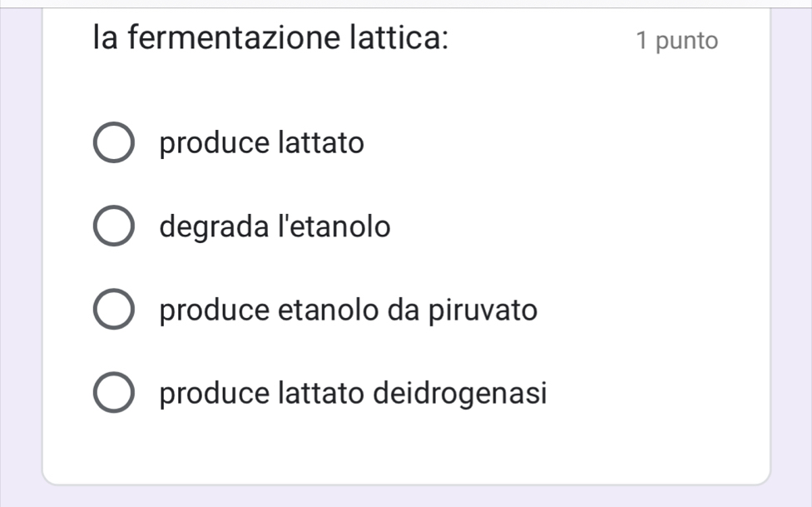The height and width of the screenshot is (507, 812).
Task: Click the "1 punto" score label
Action: pos(676,40)
